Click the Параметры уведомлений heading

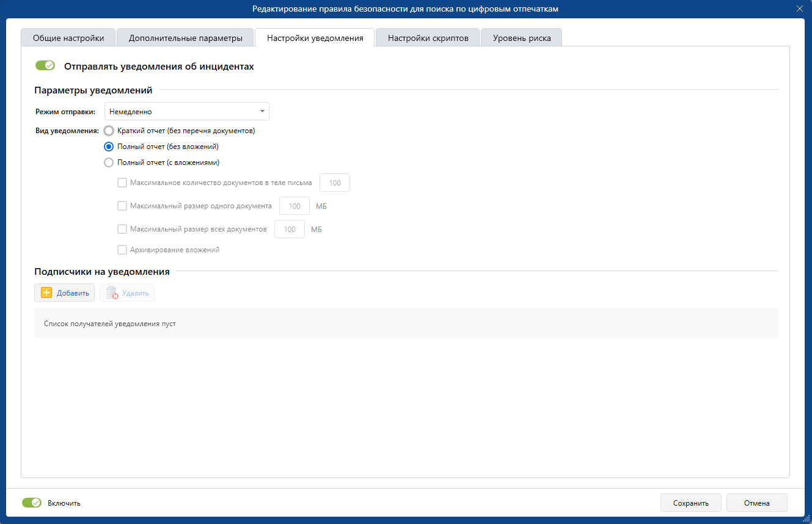93,90
